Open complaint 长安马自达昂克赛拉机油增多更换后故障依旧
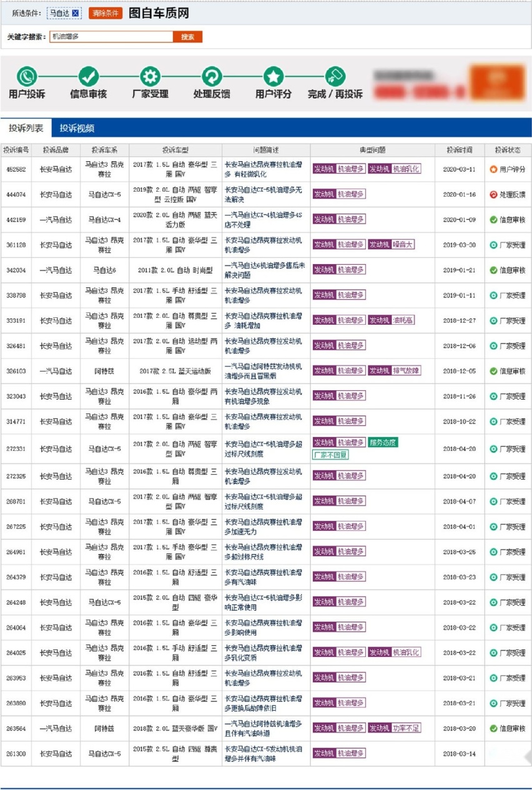Image resolution: width=532 pixels, height=790 pixels. [x=263, y=703]
